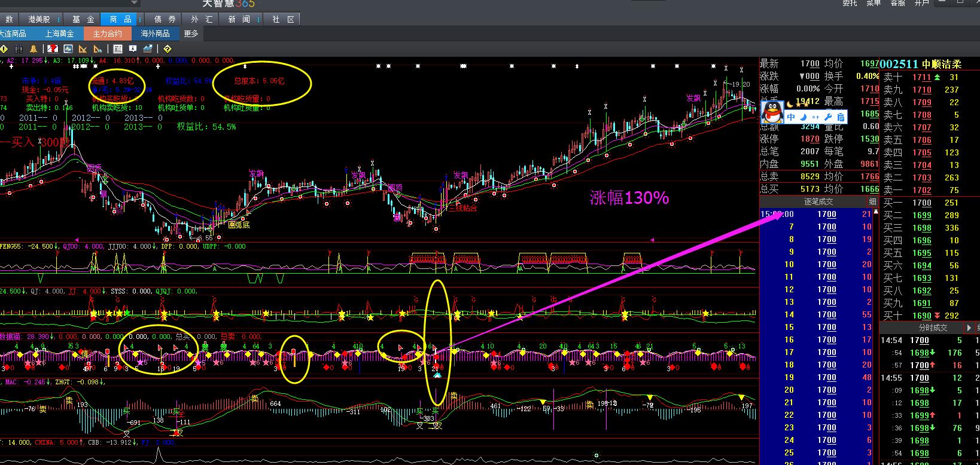Select the first orange triangle ruler drawing tool
This screenshot has width=980, height=465.
point(83,49)
